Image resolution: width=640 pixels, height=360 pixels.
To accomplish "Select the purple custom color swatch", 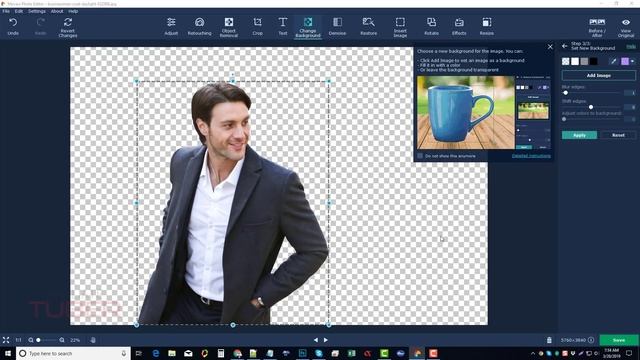I will [x=625, y=61].
